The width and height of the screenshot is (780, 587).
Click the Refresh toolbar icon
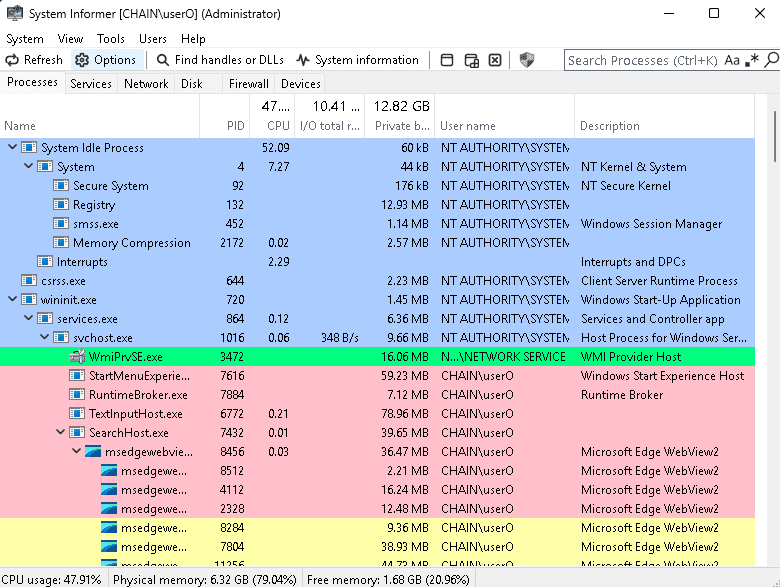pos(12,60)
